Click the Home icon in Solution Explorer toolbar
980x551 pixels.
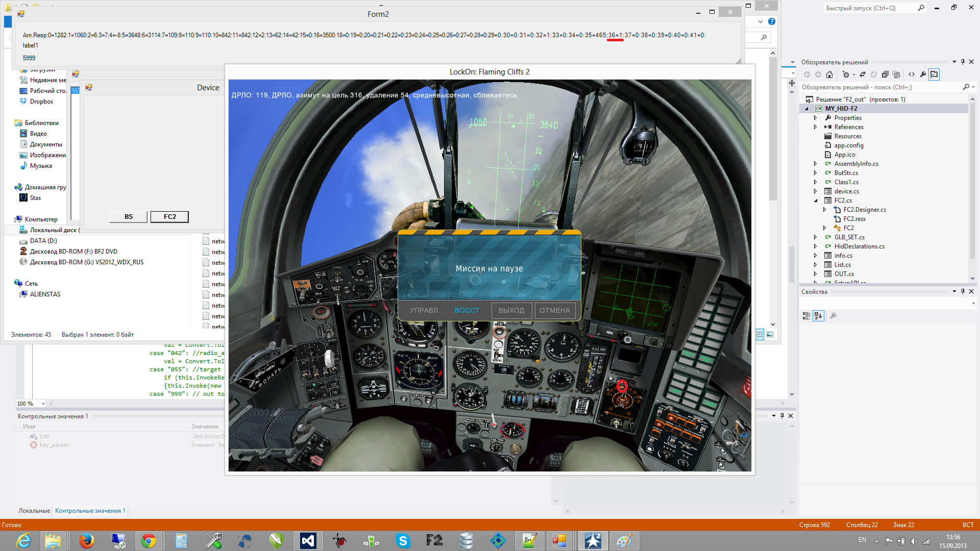click(829, 74)
